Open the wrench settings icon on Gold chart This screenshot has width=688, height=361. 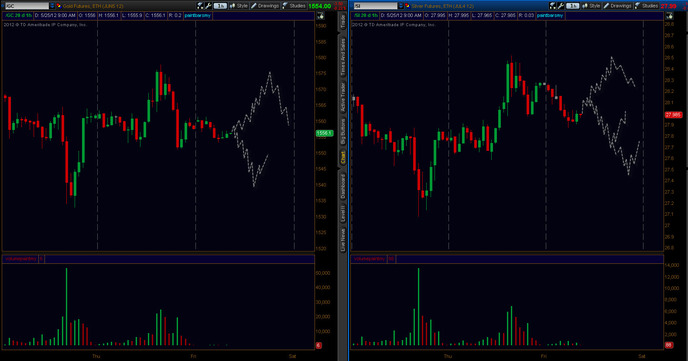click(x=208, y=6)
